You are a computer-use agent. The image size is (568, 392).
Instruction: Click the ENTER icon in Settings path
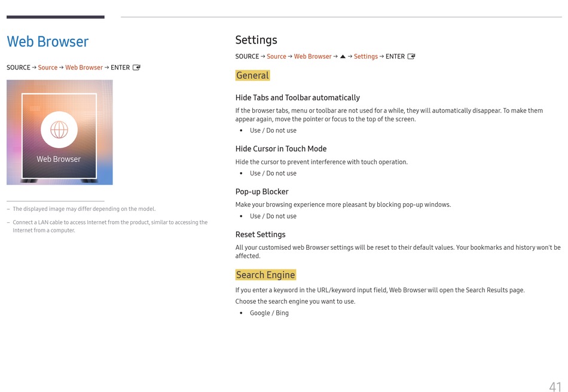[x=411, y=56]
